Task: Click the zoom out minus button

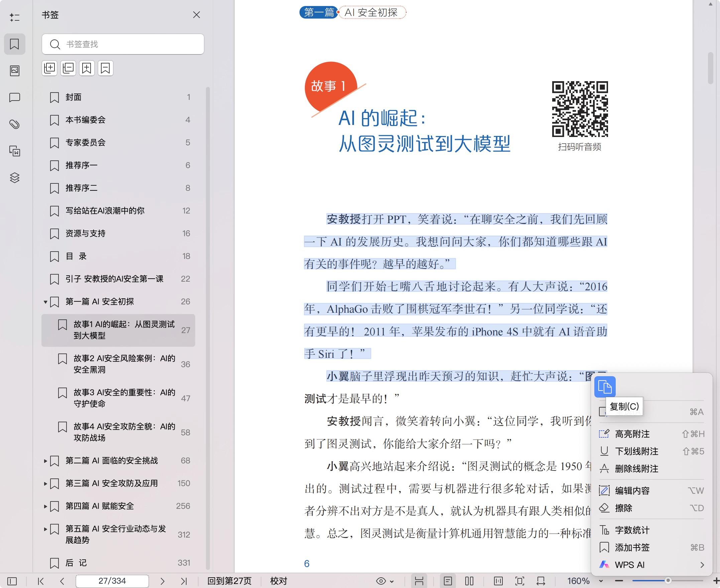Action: 619,581
